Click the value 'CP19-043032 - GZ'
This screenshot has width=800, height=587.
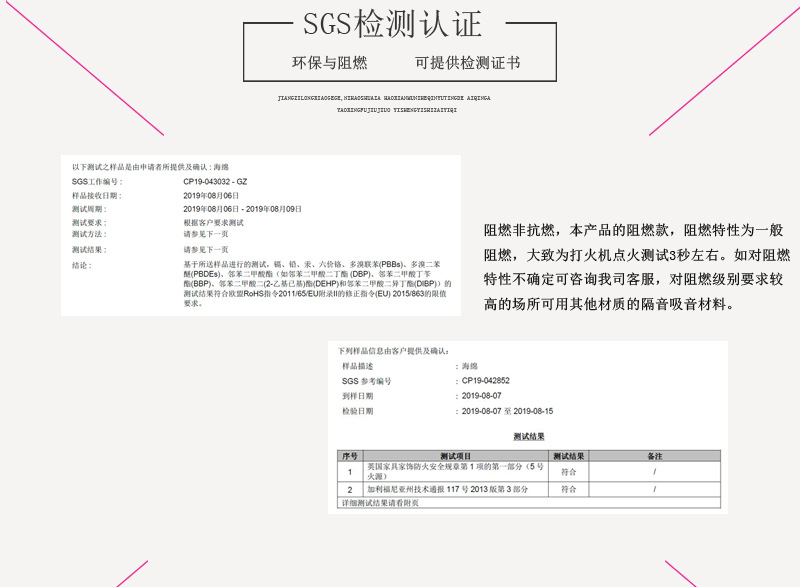pyautogui.click(x=215, y=182)
